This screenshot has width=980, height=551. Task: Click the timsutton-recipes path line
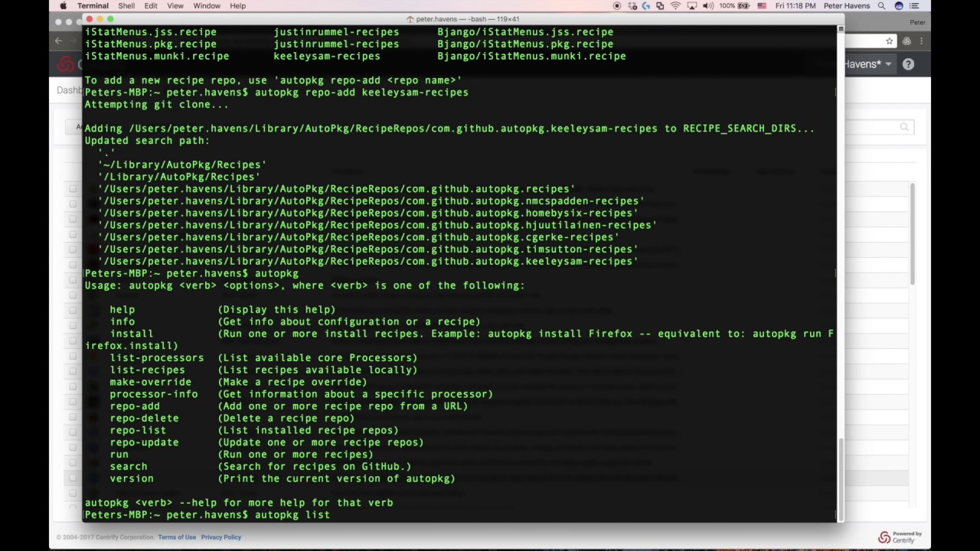coord(367,249)
